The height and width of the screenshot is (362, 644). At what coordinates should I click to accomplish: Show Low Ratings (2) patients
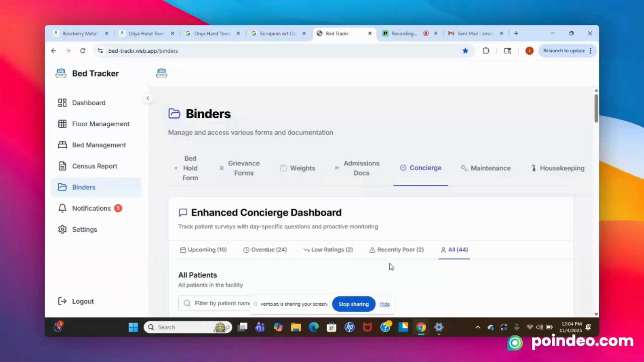[328, 250]
